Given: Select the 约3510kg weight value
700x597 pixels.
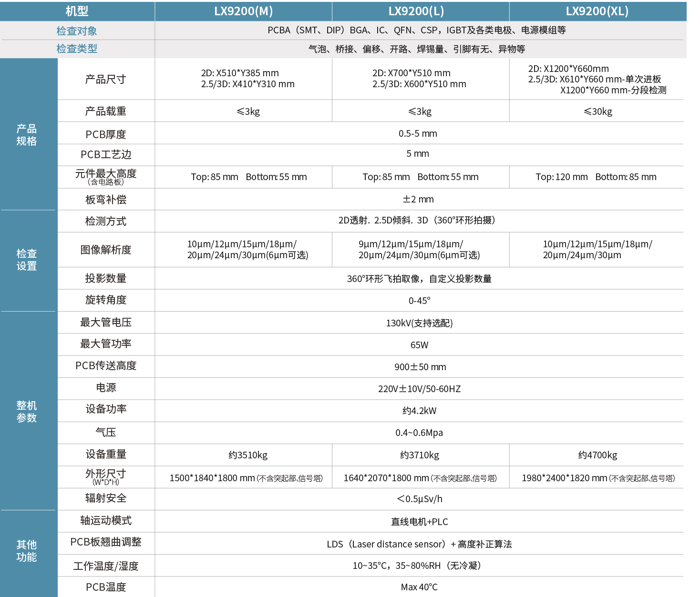Looking at the screenshot, I should pyautogui.click(x=248, y=455).
